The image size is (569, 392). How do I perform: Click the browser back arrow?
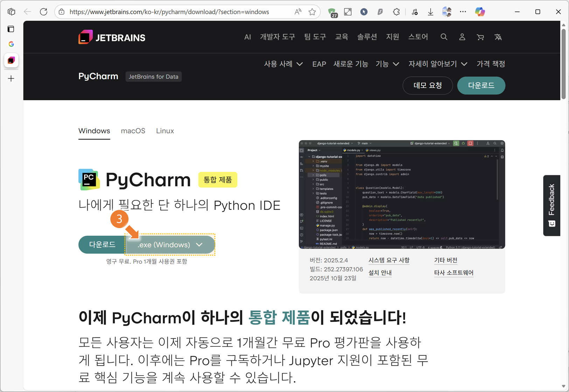point(27,12)
